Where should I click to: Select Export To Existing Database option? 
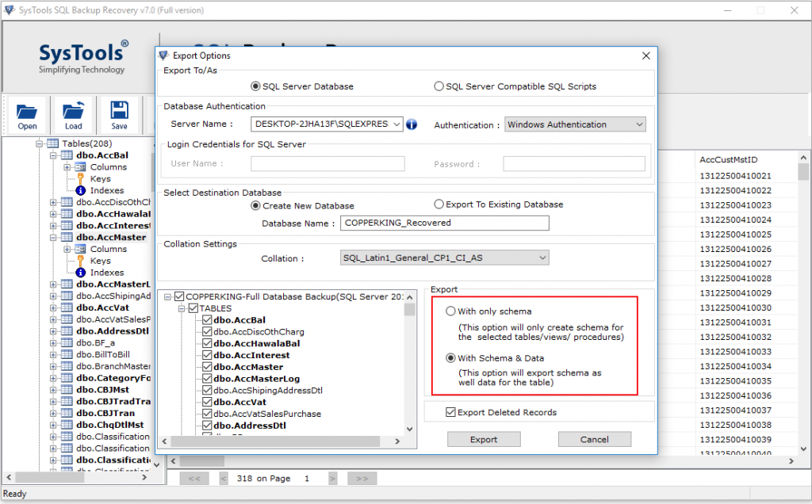[439, 204]
